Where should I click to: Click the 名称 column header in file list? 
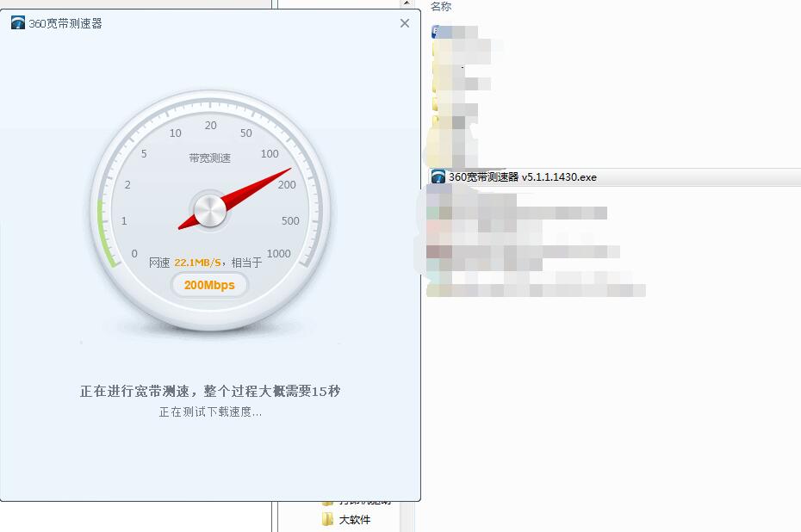pos(441,7)
